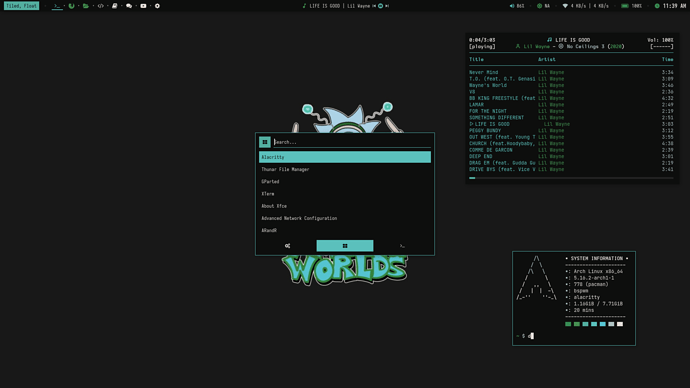This screenshot has width=690, height=388.
Task: Switch to the chat bubbles workspace icon
Action: (129, 6)
